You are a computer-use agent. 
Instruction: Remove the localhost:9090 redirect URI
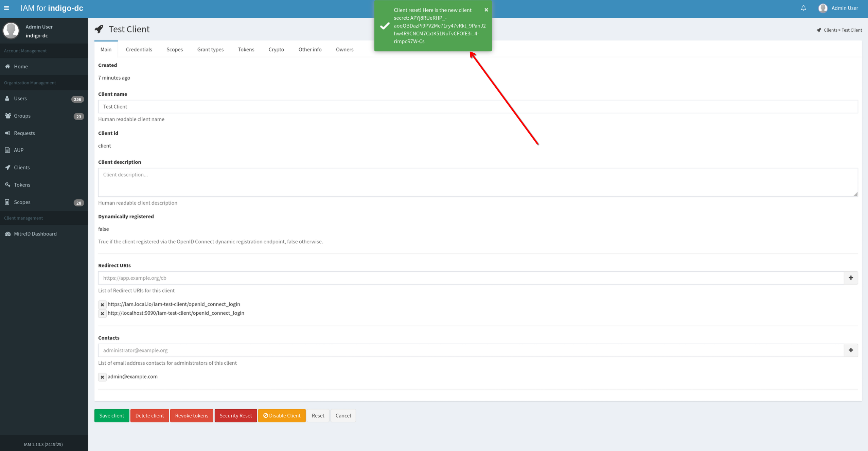click(x=102, y=313)
